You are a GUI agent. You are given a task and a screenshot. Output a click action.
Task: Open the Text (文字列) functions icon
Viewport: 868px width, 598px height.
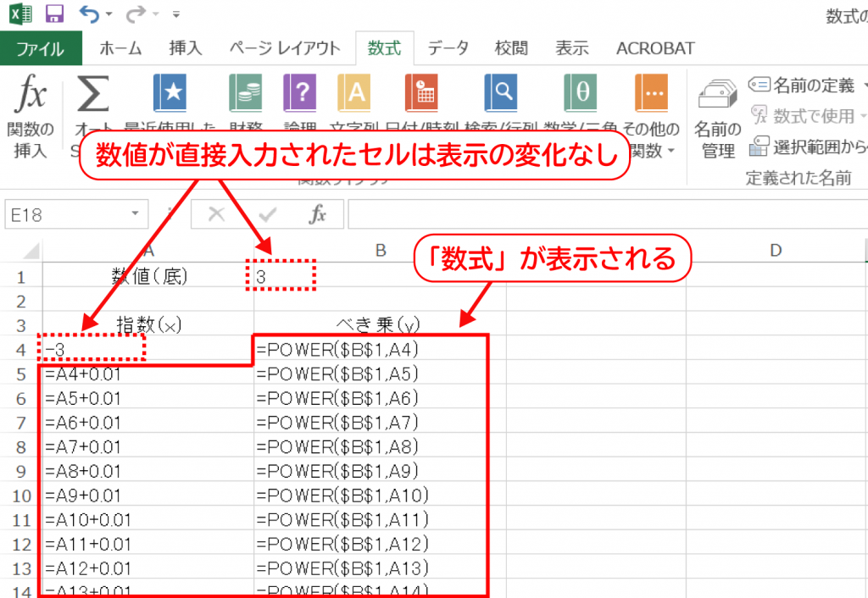pyautogui.click(x=353, y=93)
